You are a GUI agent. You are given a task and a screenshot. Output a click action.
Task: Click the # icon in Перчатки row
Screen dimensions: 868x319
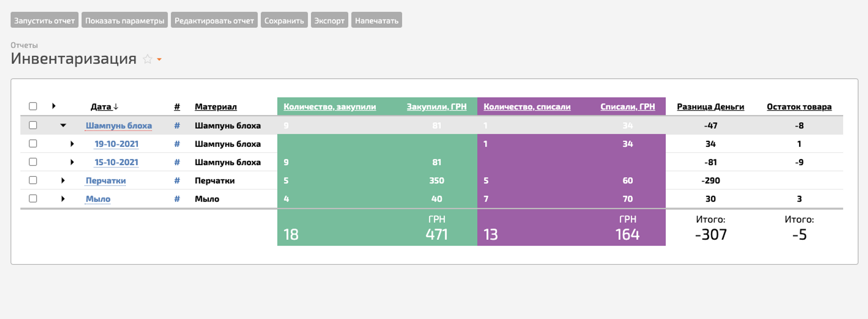[177, 181]
